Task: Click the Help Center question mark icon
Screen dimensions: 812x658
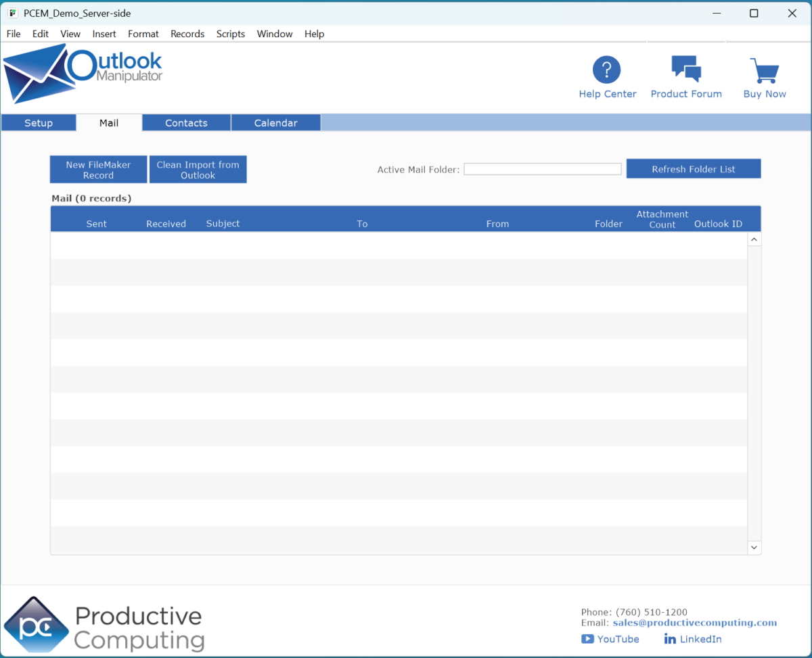Action: pyautogui.click(x=607, y=69)
